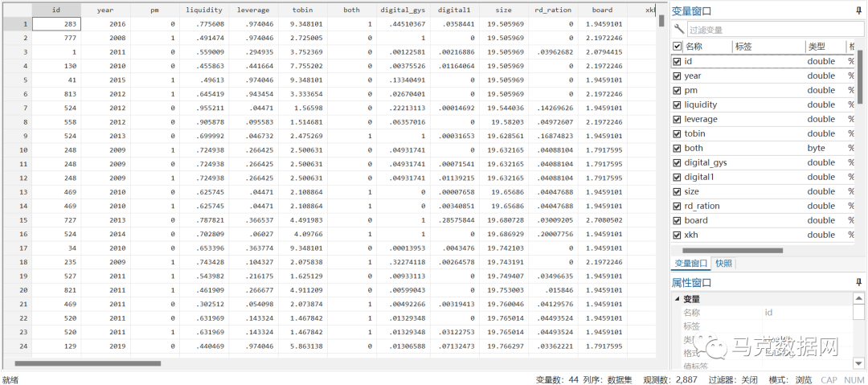Uncheck the digital_gys variable checkbox
The width and height of the screenshot is (868, 385).
[677, 162]
